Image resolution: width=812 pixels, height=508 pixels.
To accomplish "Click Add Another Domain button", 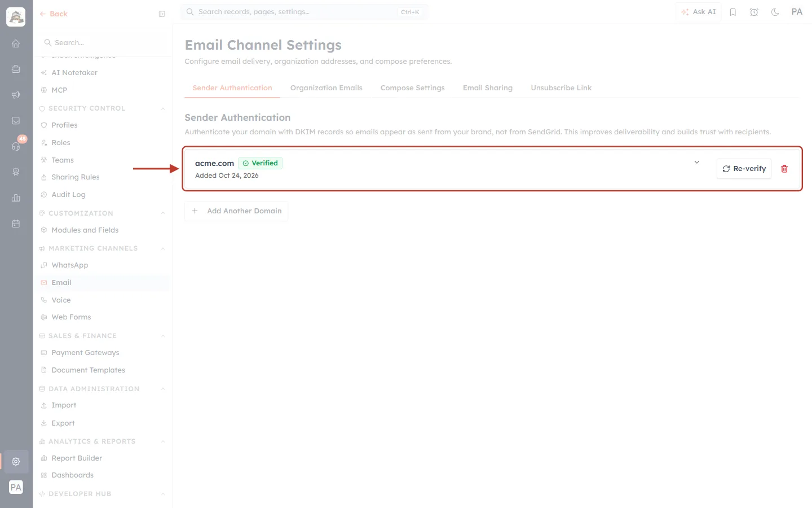I will [236, 211].
